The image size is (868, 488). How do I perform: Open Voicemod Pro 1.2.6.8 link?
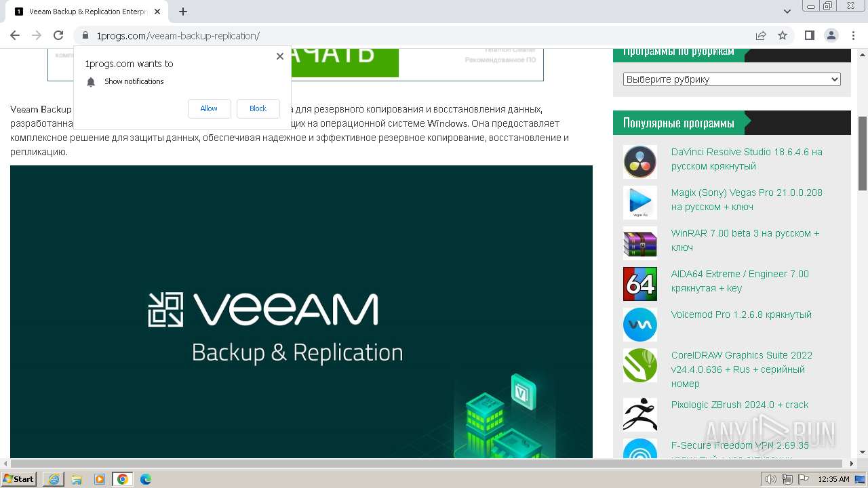click(741, 314)
